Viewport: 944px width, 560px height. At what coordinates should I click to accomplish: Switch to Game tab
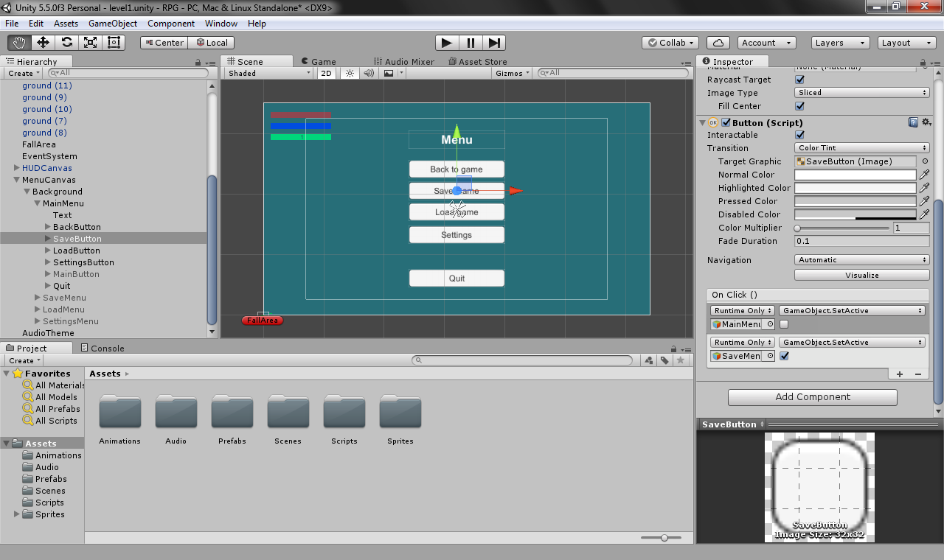click(x=318, y=62)
